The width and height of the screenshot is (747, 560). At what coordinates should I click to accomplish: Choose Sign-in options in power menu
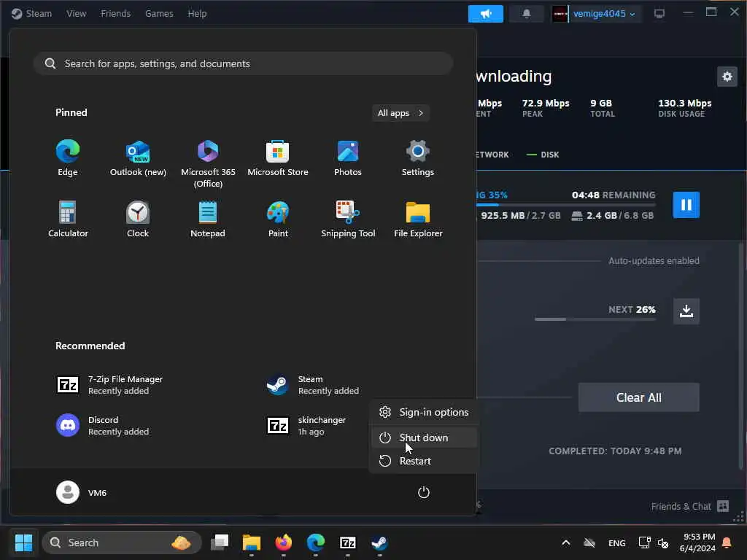click(x=424, y=413)
